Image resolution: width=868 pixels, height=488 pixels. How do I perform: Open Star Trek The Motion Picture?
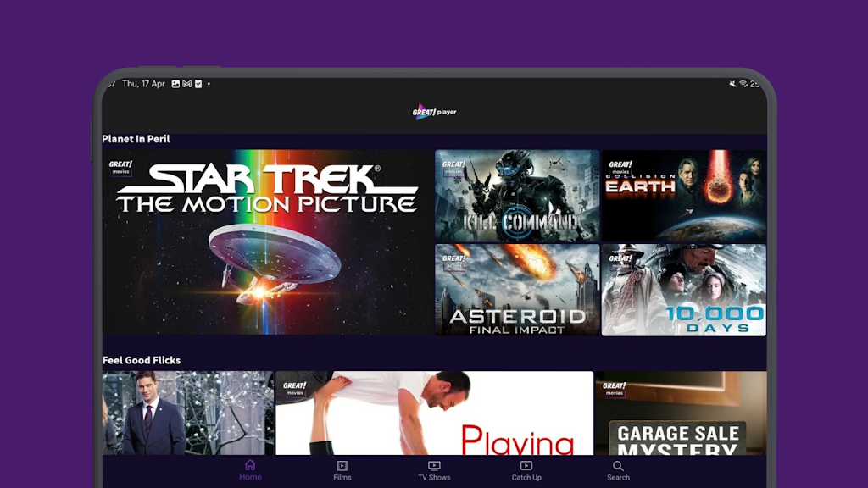(267, 242)
